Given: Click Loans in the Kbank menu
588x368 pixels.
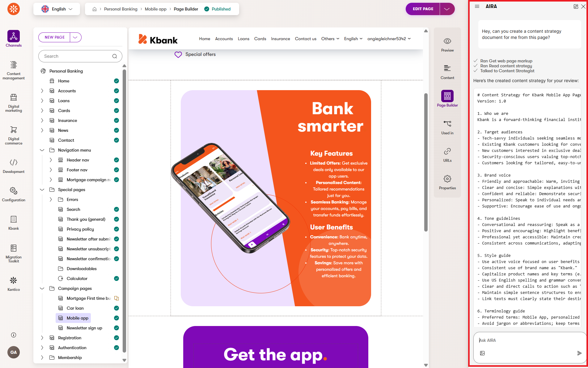Looking at the screenshot, I should 243,39.
